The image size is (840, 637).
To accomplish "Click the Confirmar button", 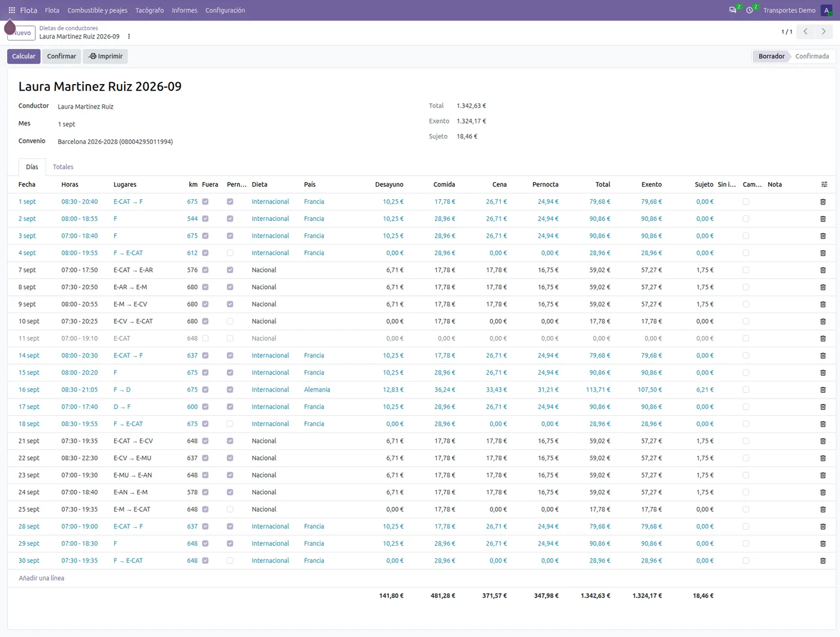I will (62, 56).
